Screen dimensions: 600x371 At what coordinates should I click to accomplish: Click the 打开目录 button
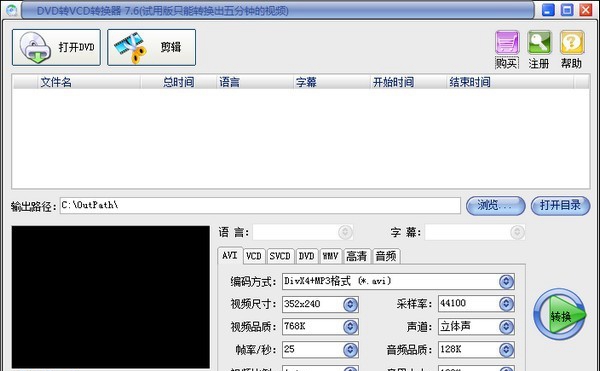(x=560, y=206)
